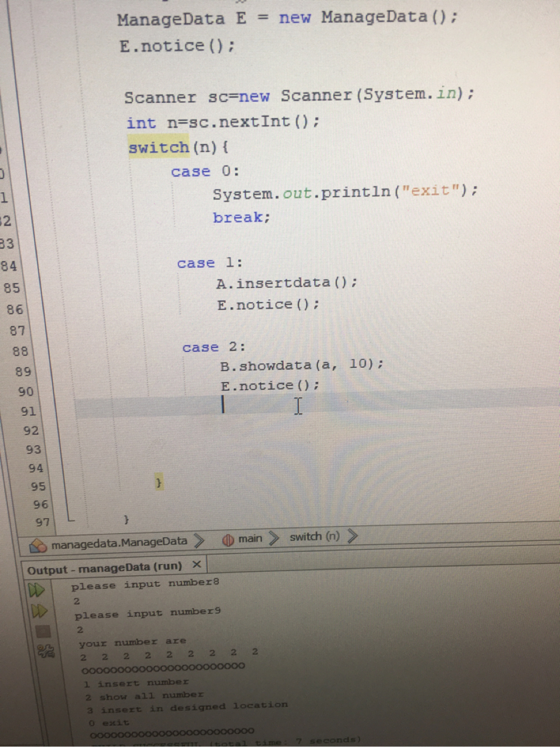Click the first E.notice(); line under ManageData

[x=177, y=45]
